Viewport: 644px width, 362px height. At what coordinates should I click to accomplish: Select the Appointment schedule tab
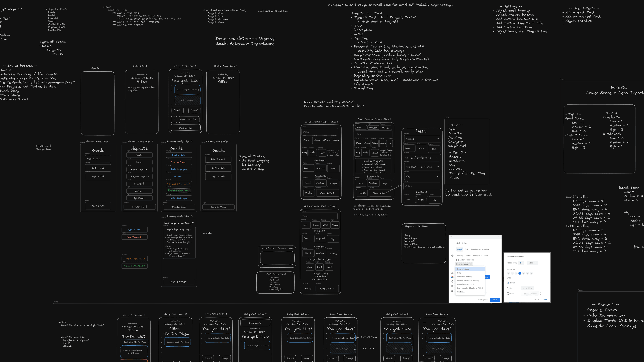[480, 249]
